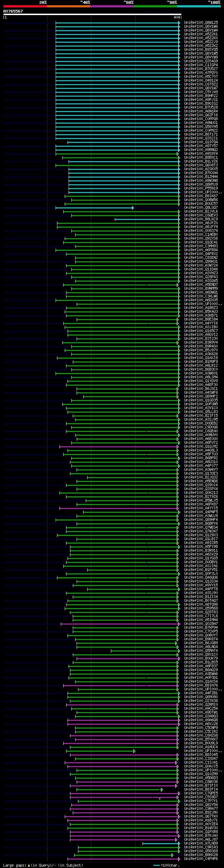Select label UniRef100_A1HUC4
Screen dimensions: 224x868
[201, 747]
